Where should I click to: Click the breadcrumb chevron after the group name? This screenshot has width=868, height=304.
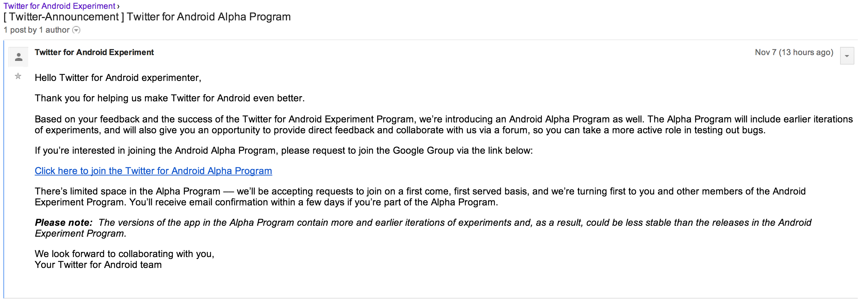pos(118,6)
